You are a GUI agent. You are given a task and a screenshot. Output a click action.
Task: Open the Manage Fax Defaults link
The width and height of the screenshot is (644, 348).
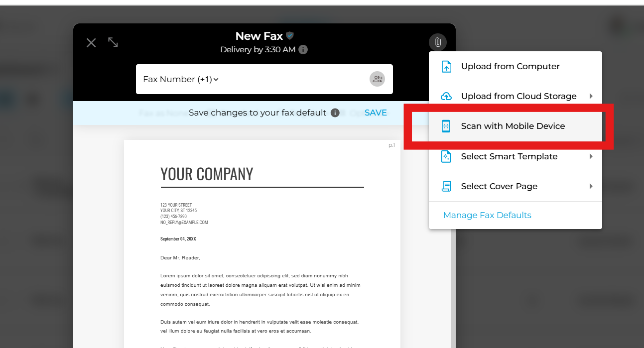(x=487, y=215)
